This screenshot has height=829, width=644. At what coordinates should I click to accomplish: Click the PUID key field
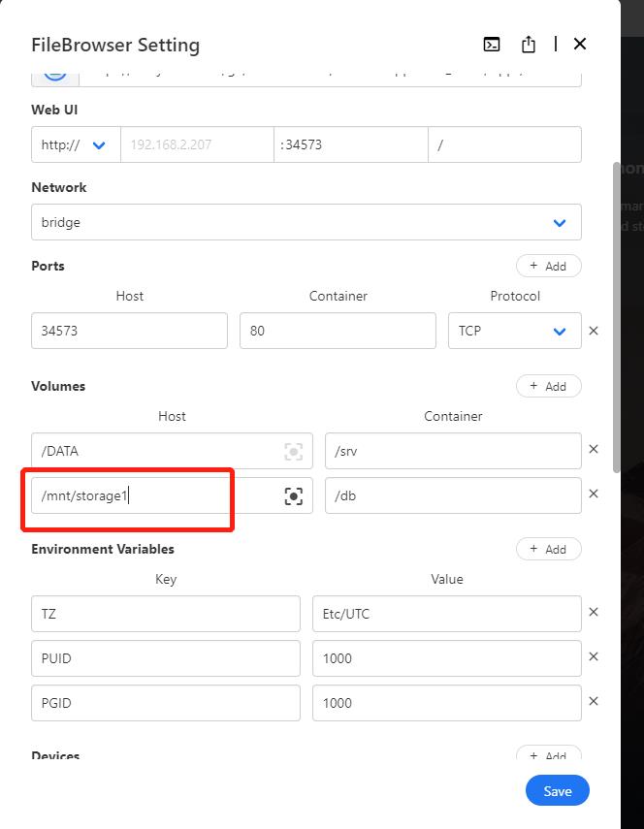click(166, 658)
